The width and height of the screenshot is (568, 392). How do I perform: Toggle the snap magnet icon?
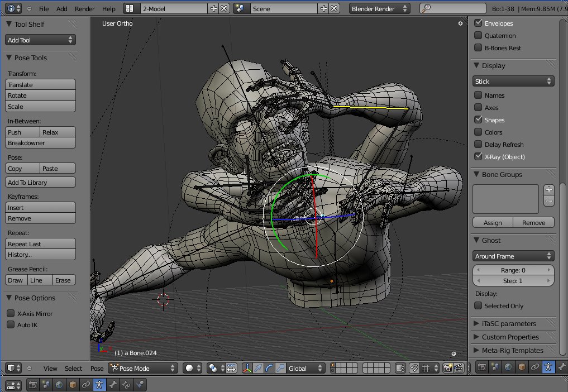[x=414, y=368]
